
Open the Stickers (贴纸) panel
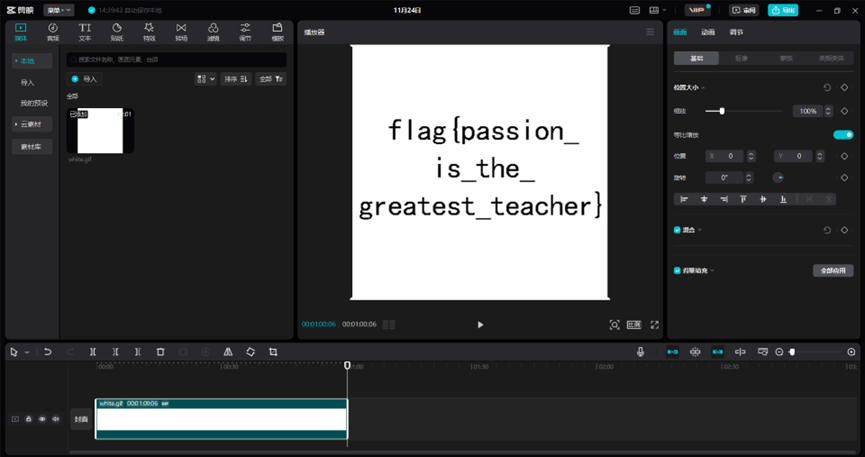pyautogui.click(x=117, y=31)
